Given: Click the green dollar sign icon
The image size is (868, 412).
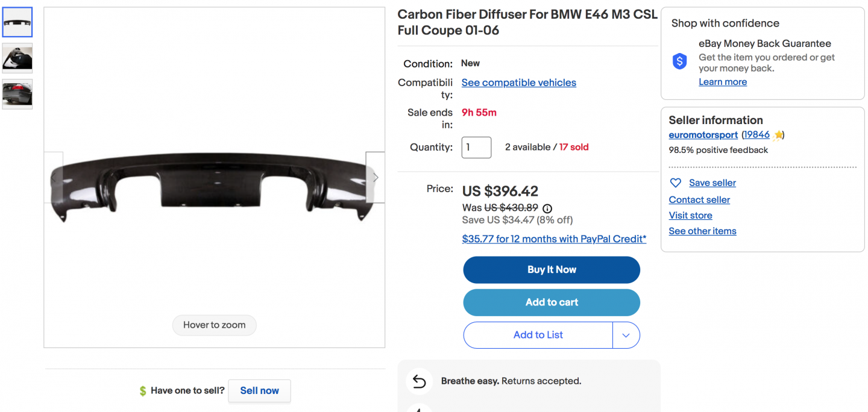Looking at the screenshot, I should point(143,391).
